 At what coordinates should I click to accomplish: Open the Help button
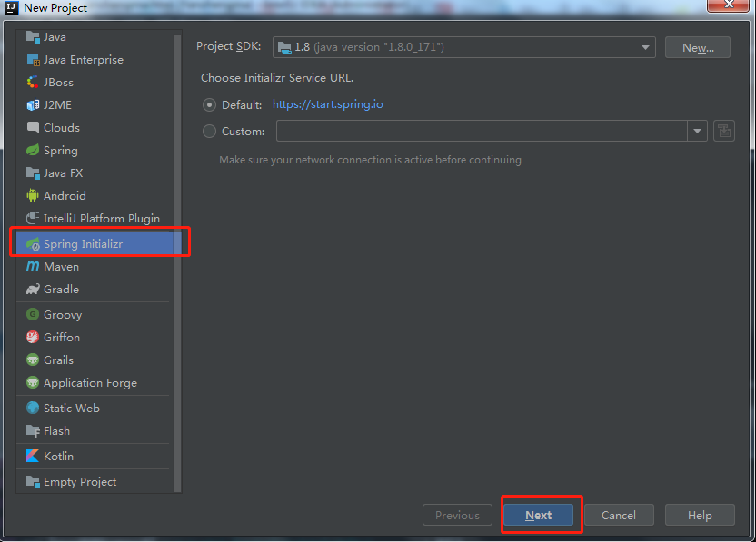click(x=700, y=516)
